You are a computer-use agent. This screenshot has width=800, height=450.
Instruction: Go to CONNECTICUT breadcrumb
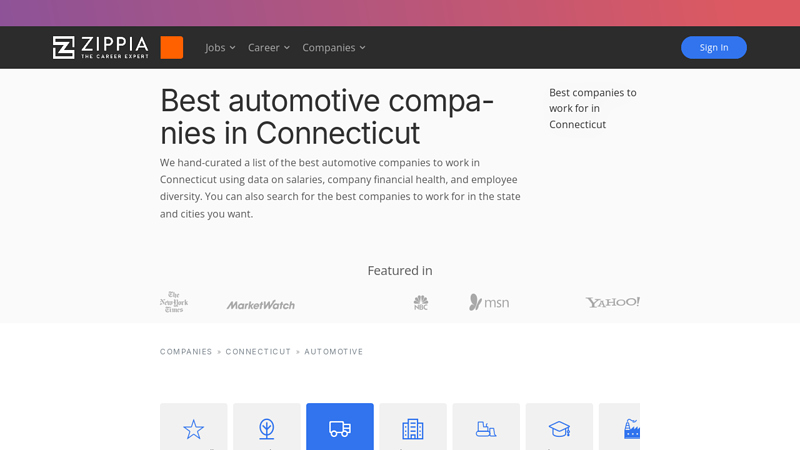pyautogui.click(x=258, y=352)
